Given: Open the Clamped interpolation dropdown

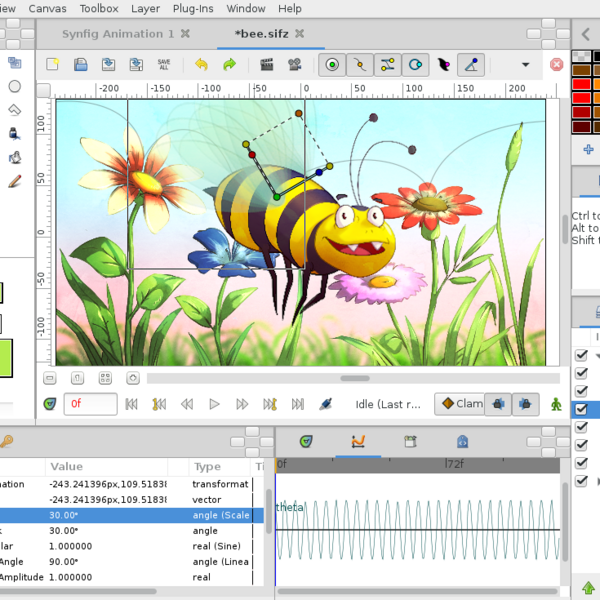Looking at the screenshot, I should pyautogui.click(x=459, y=404).
